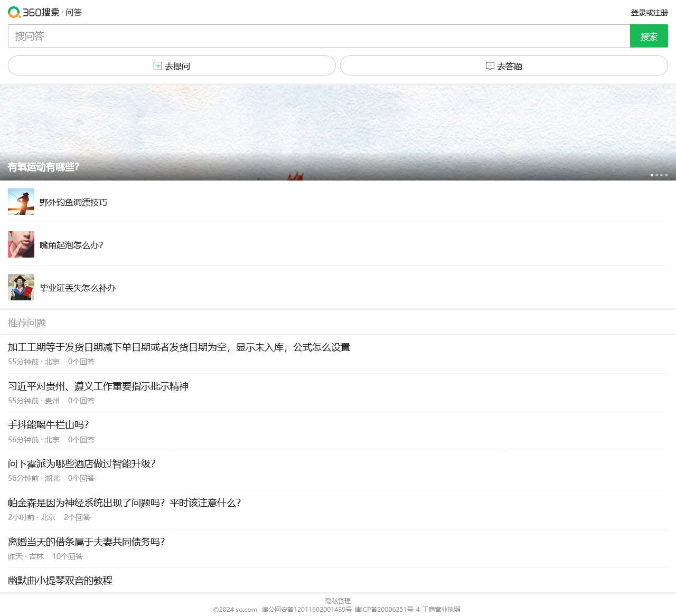The height and width of the screenshot is (616, 676).
Task: Open the article 野外钓鱼调漂技巧
Action: 73,202
